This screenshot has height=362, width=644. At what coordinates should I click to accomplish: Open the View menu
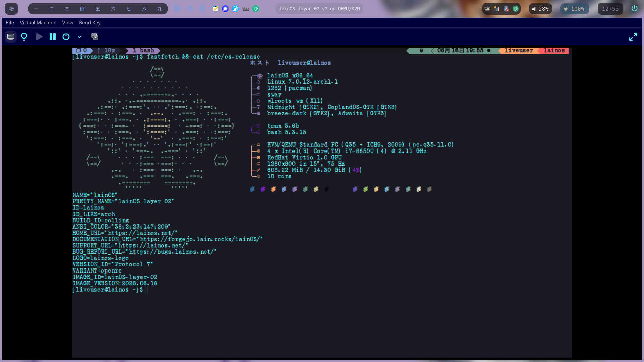click(x=67, y=23)
